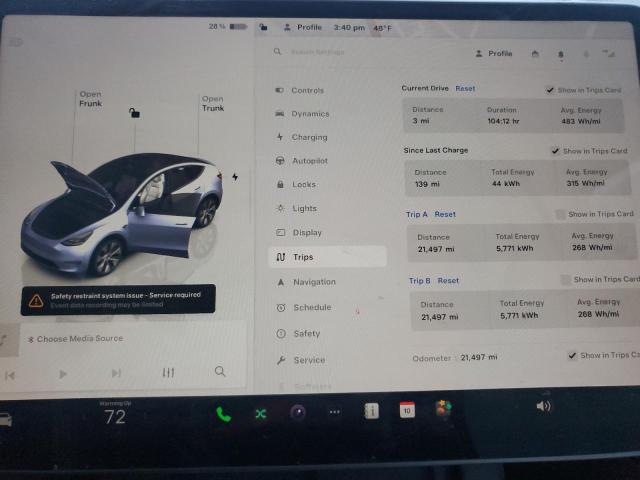Tap the HomeLink garage icon

[535, 53]
